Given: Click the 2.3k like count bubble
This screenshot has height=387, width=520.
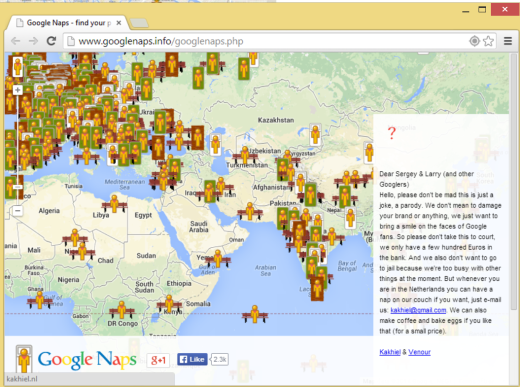Looking at the screenshot, I should [x=220, y=359].
